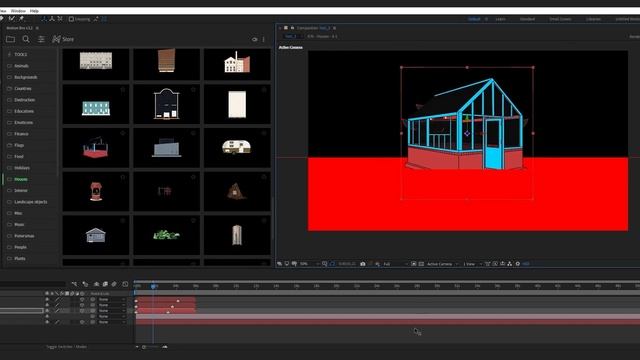Image resolution: width=640 pixels, height=360 pixels.
Task: Open the Landscape objects folder
Action: point(31,202)
